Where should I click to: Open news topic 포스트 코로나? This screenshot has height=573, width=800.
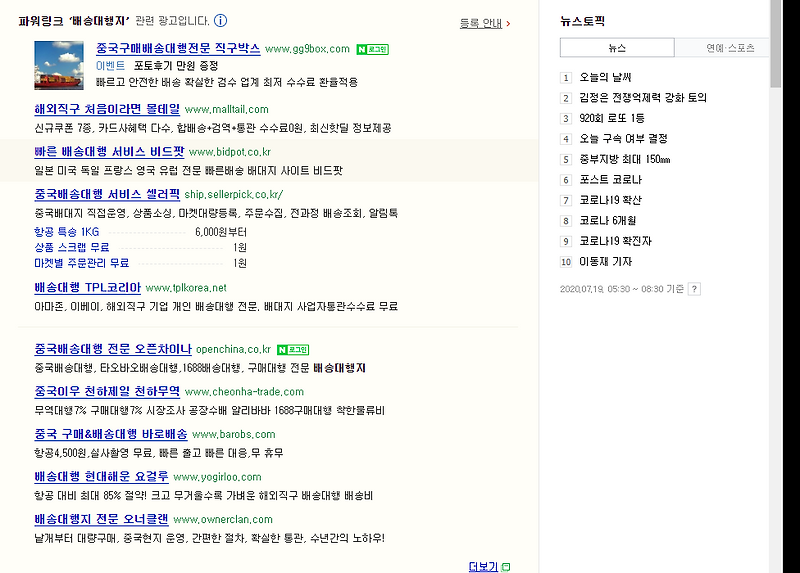[611, 180]
